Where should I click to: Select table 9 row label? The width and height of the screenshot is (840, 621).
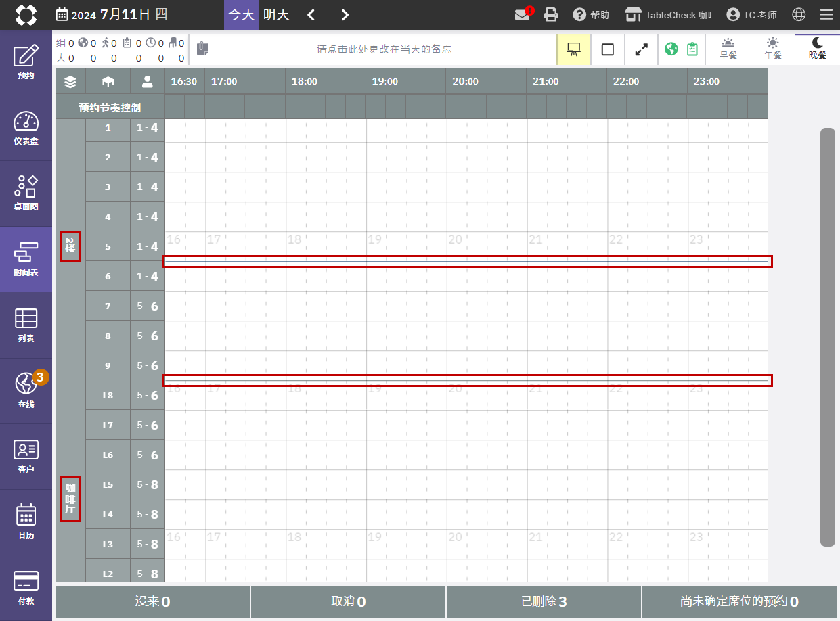108,365
